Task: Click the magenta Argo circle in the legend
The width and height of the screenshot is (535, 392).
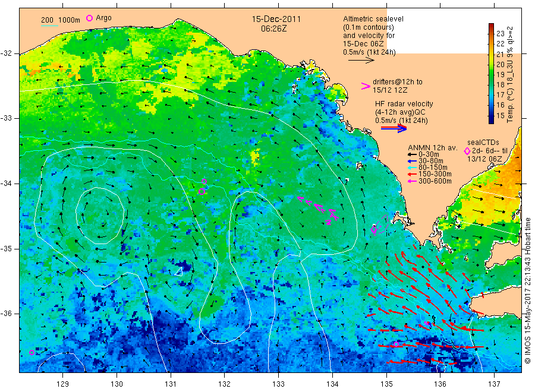Action: pos(89,18)
